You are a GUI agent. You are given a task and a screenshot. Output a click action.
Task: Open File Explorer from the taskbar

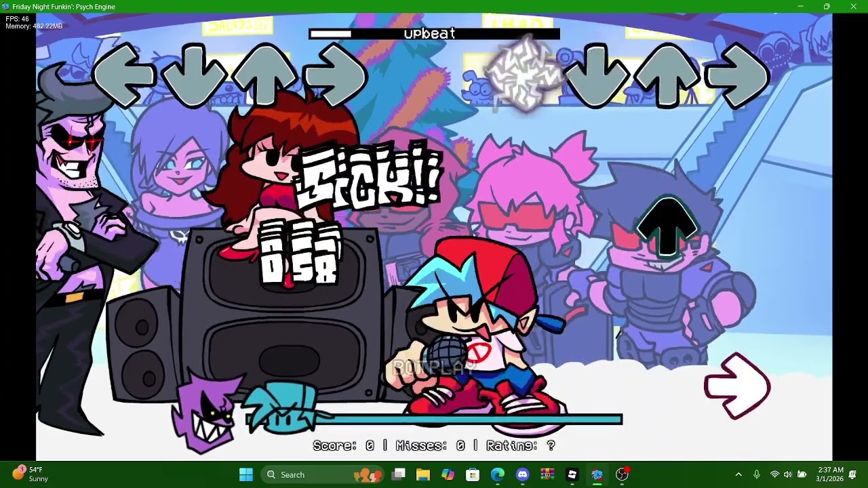pyautogui.click(x=423, y=474)
